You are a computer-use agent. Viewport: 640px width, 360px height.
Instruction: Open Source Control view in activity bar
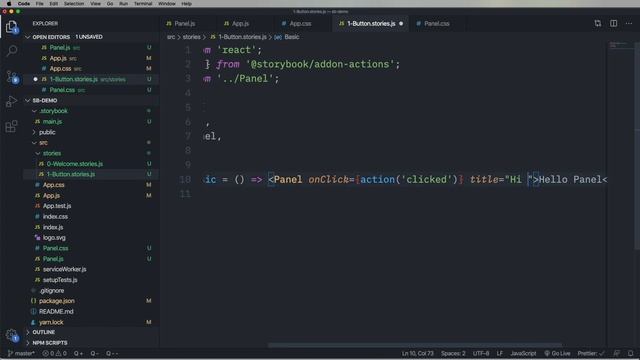click(x=12, y=76)
